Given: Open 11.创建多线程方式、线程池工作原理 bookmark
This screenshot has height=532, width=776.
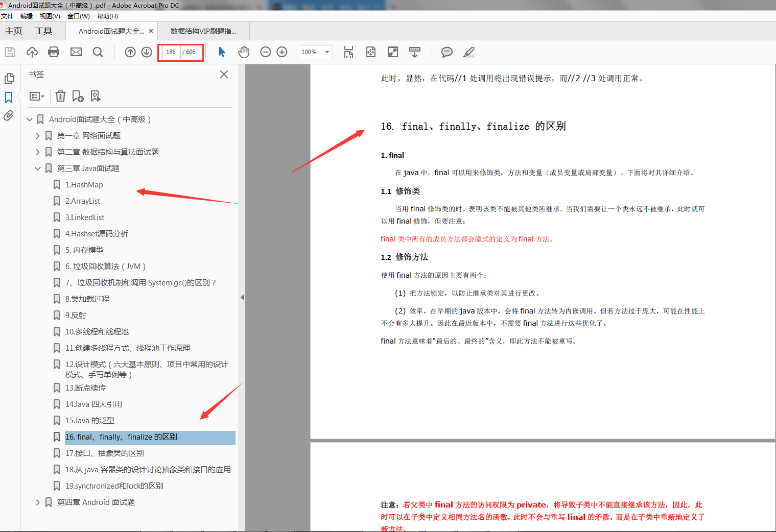Looking at the screenshot, I should click(128, 348).
